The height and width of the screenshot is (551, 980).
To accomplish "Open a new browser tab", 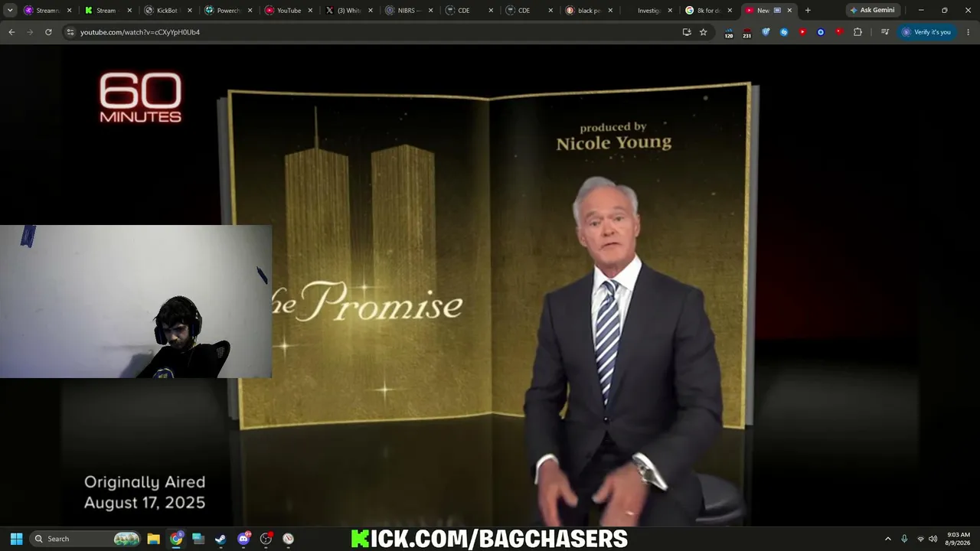I will (808, 11).
